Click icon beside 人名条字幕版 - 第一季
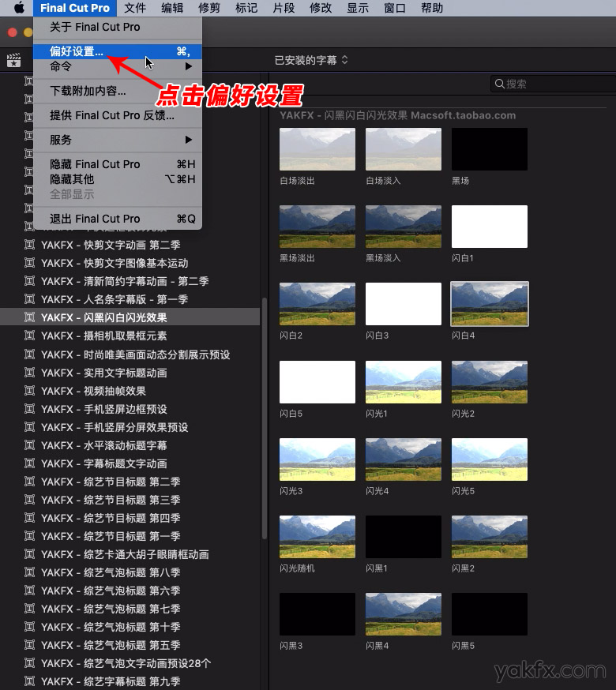The width and height of the screenshot is (616, 690). coord(29,299)
